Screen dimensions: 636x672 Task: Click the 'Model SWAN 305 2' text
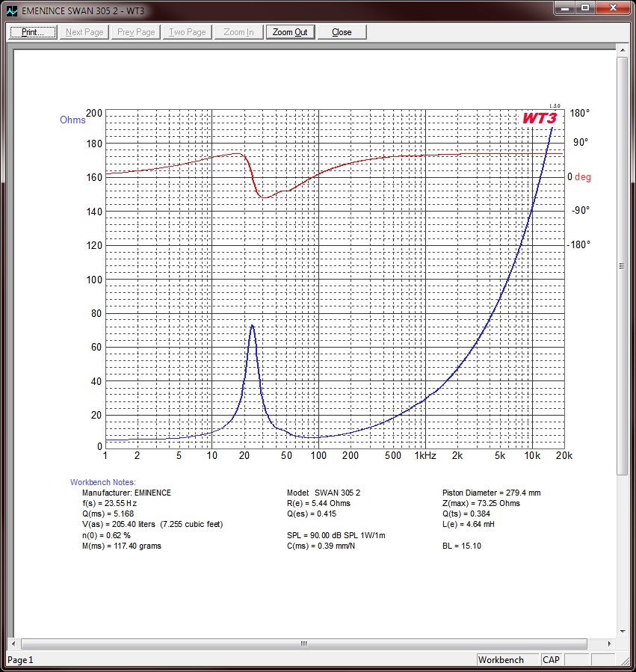click(324, 493)
